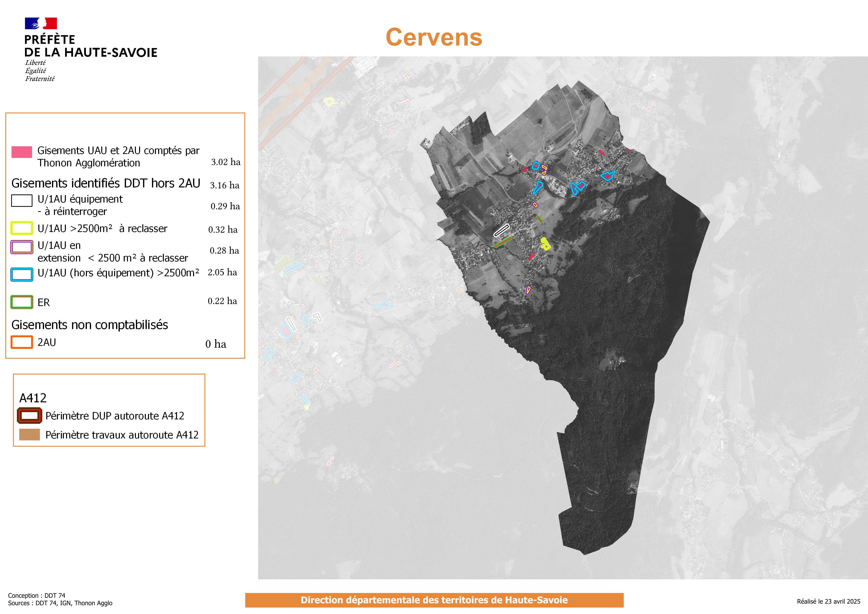Click the 3.02 ha value
This screenshot has width=868, height=614.
(226, 162)
